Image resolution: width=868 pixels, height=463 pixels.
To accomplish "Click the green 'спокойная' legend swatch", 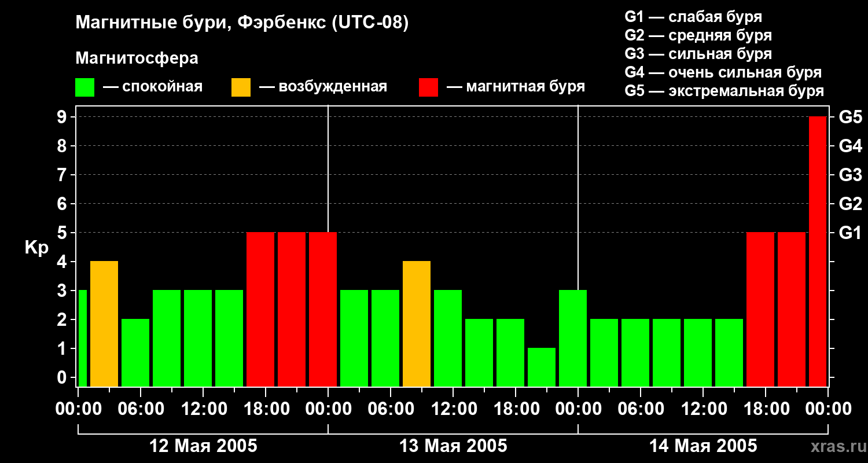I will [85, 87].
